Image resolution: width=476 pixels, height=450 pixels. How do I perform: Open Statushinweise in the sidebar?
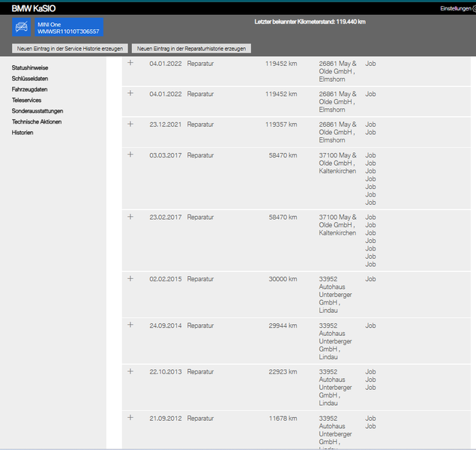tap(30, 67)
